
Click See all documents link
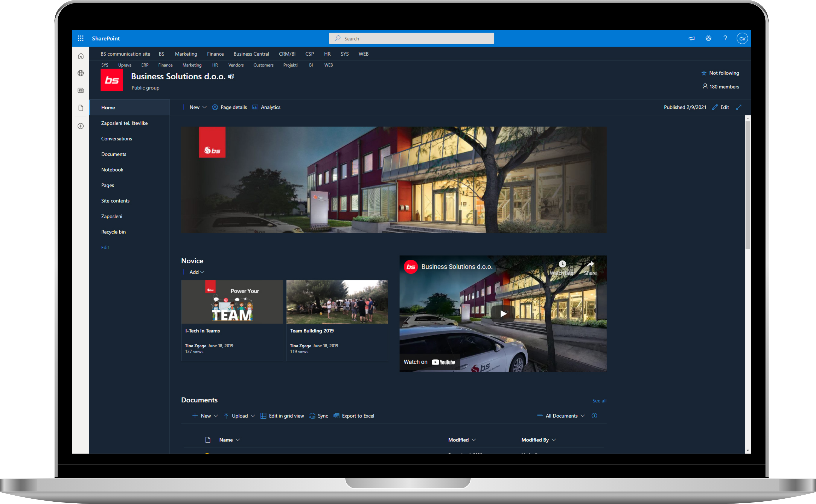tap(599, 401)
